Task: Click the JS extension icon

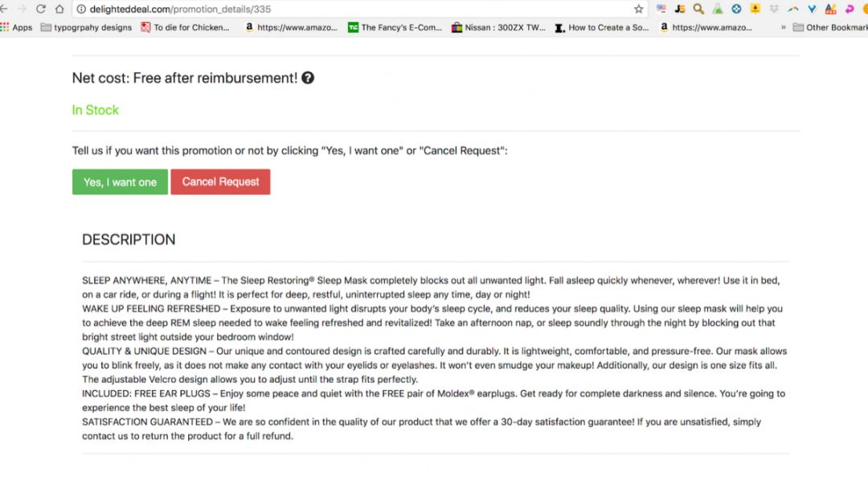Action: (x=680, y=9)
